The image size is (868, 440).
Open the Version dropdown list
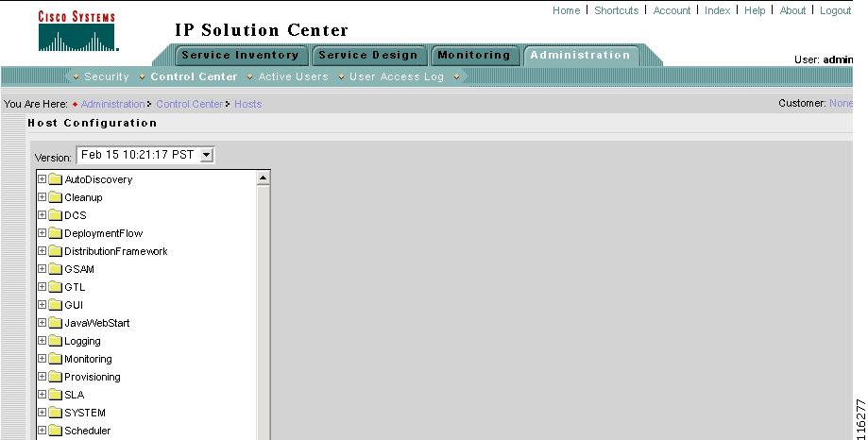click(x=145, y=155)
